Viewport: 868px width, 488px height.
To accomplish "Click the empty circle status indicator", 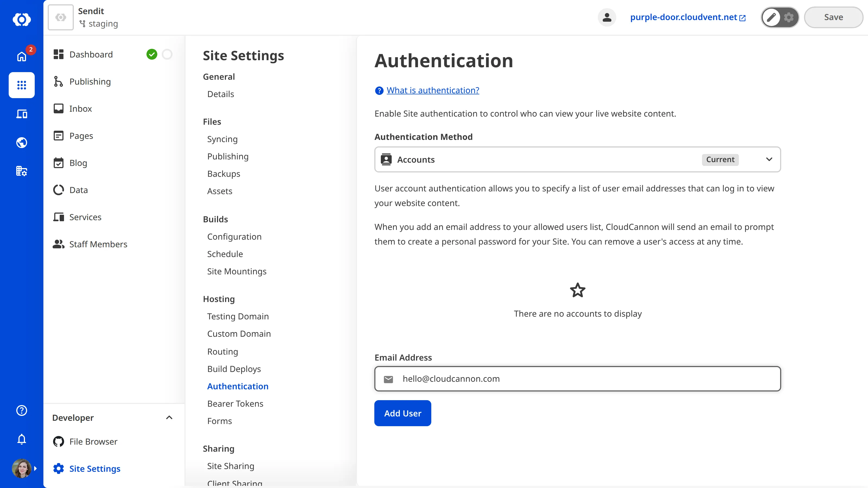I will 167,54.
